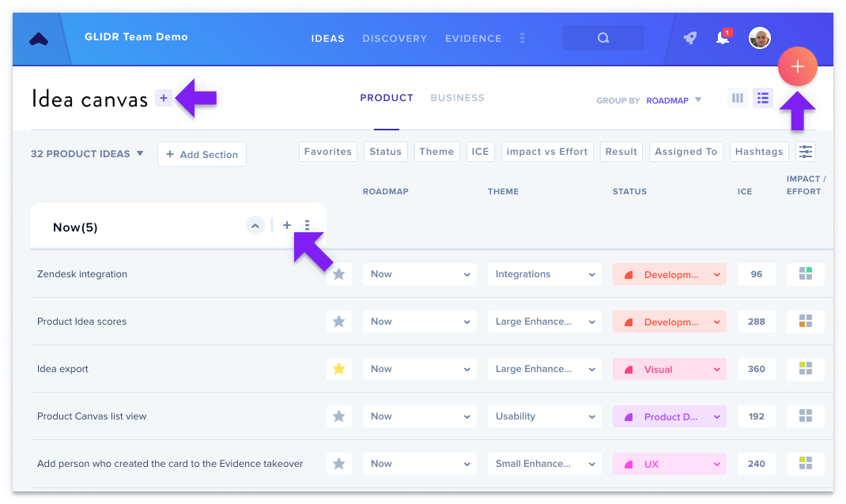
Task: Favorite Product Canvas list view idea
Action: [339, 416]
